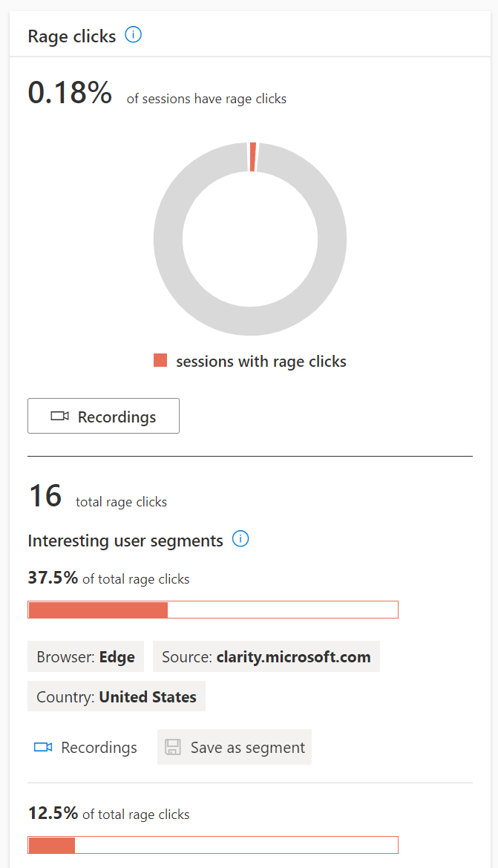
Task: Click the info icon beside Interesting user segments
Action: (240, 539)
